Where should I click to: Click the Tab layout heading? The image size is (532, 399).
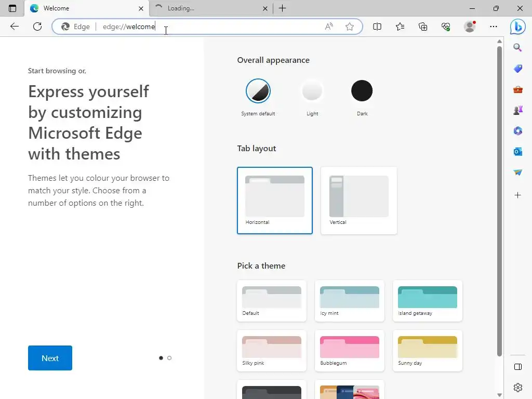[257, 148]
